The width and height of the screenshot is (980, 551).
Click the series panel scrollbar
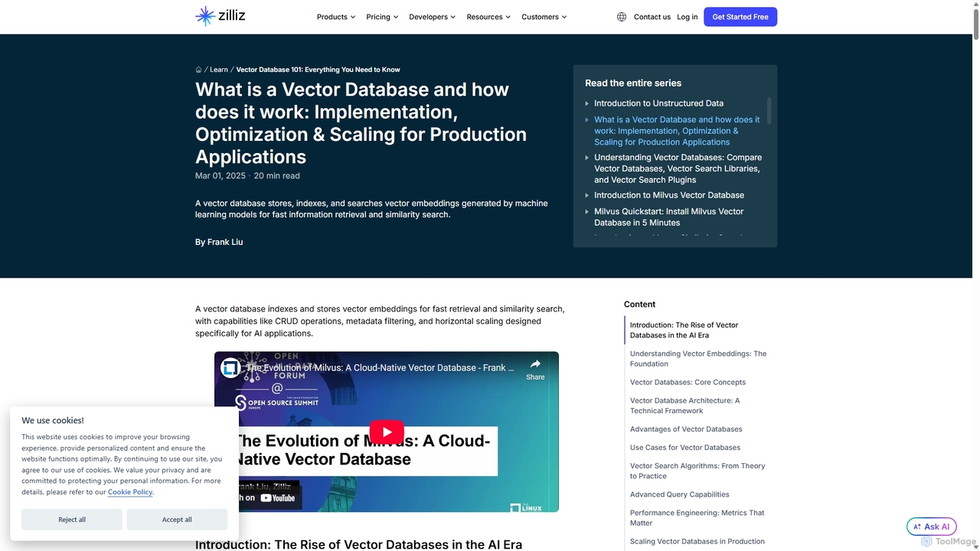[769, 111]
